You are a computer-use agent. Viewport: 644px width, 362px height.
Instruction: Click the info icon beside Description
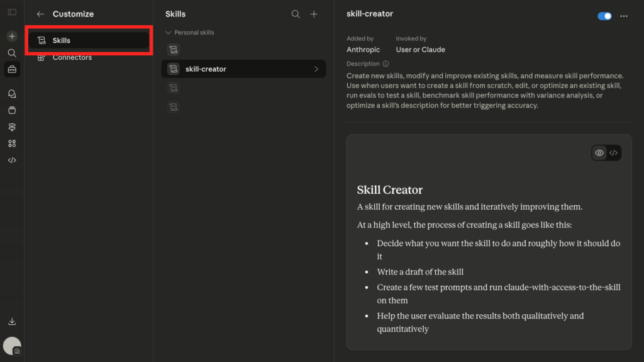(386, 64)
